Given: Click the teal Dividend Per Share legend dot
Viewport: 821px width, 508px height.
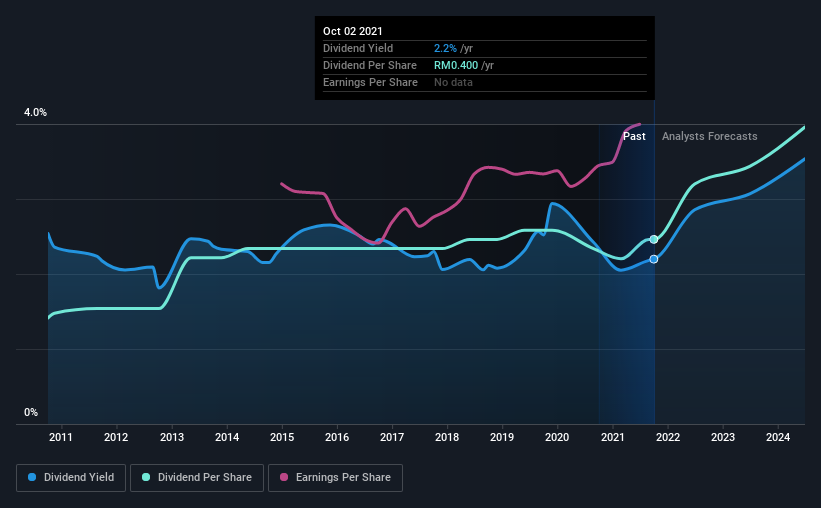Looking at the screenshot, I should pyautogui.click(x=146, y=477).
